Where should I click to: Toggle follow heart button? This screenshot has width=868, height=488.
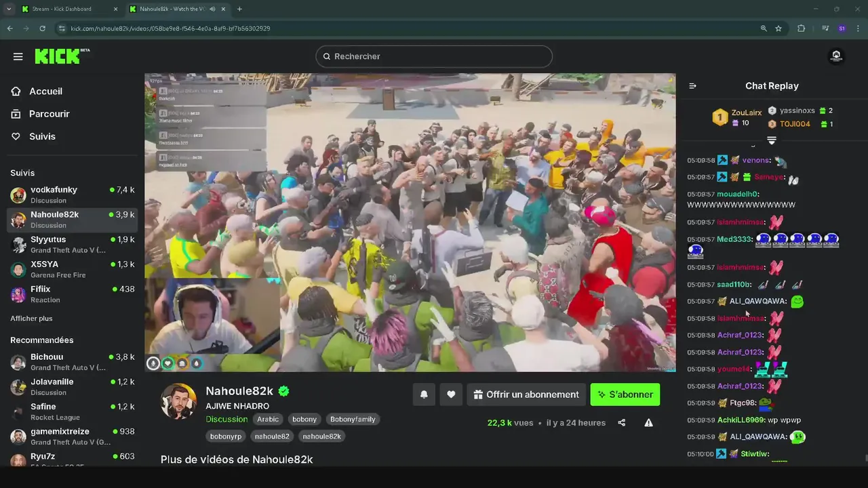coord(451,394)
